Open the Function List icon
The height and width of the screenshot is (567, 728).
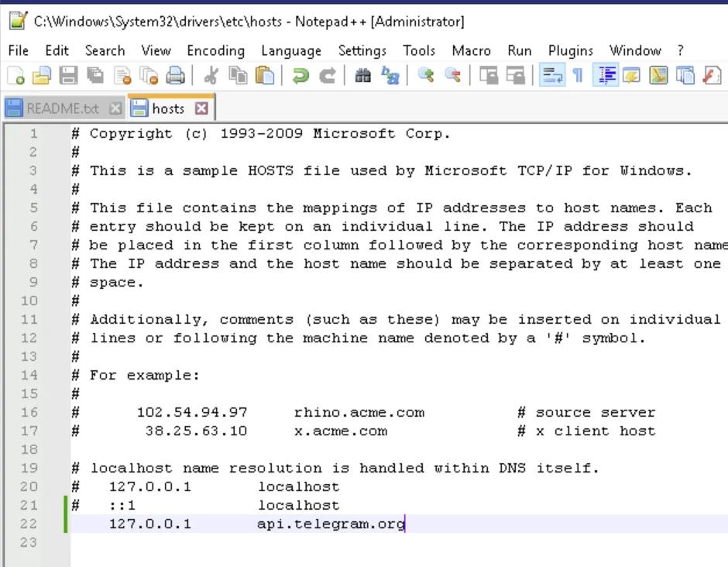(713, 75)
